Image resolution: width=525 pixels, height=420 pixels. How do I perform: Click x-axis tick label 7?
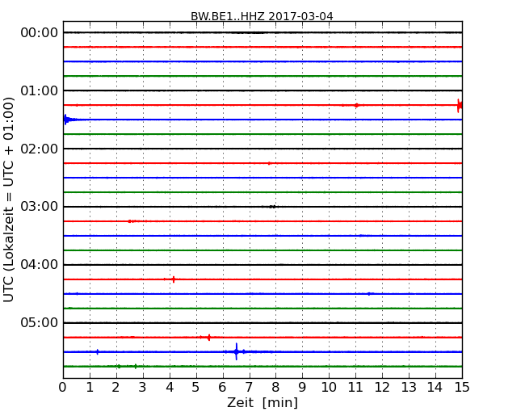pos(249,388)
